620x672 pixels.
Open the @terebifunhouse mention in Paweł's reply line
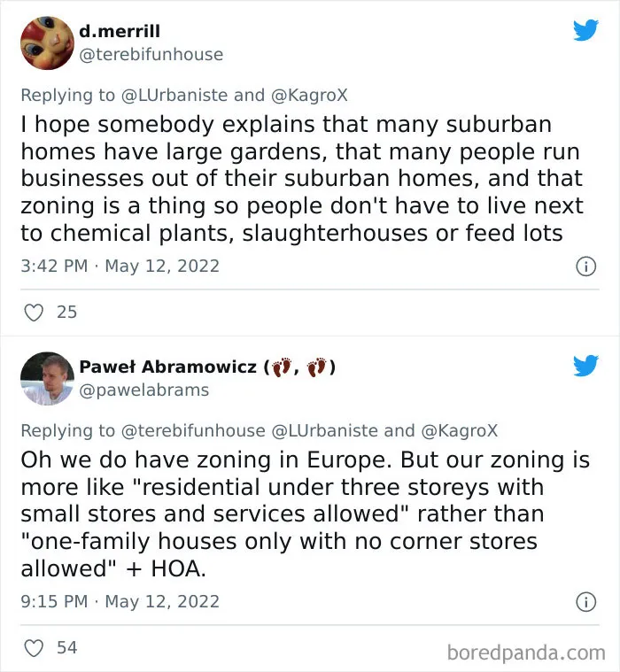(x=193, y=430)
